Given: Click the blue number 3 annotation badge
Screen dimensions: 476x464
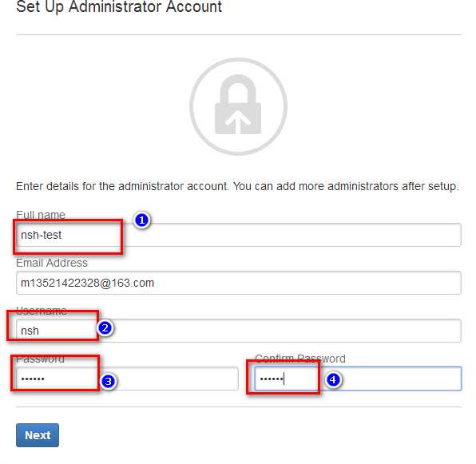Looking at the screenshot, I should pyautogui.click(x=108, y=382).
